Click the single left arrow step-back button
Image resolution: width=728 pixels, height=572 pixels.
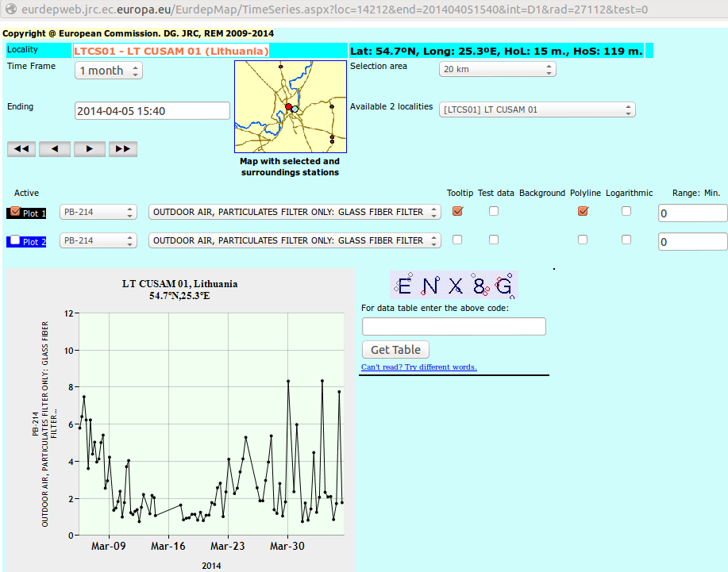tap(55, 148)
